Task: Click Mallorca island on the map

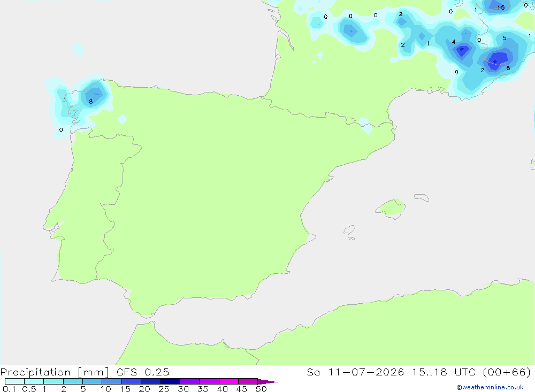Action: pos(391,208)
